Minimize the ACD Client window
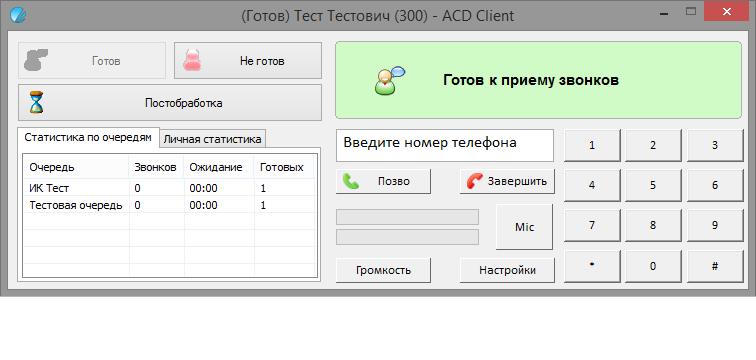The width and height of the screenshot is (756, 360). (x=665, y=13)
